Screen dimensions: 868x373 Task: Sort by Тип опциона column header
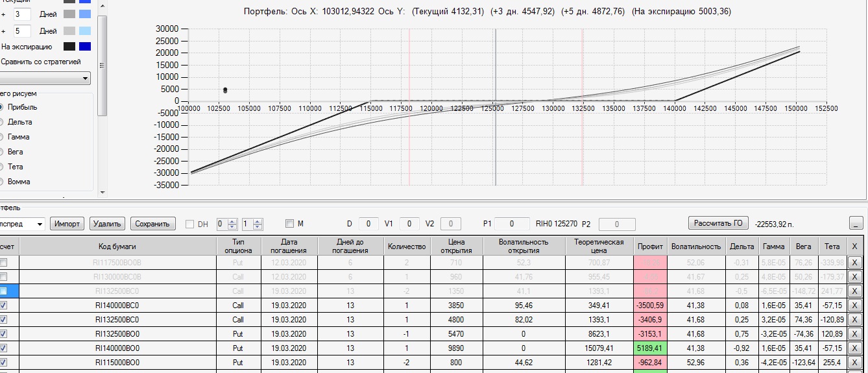pos(238,247)
